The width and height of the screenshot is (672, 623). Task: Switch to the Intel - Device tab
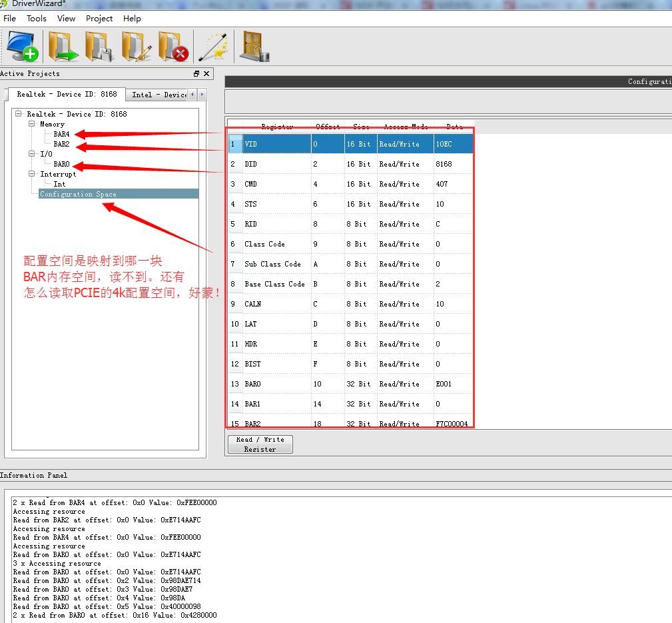pos(157,95)
